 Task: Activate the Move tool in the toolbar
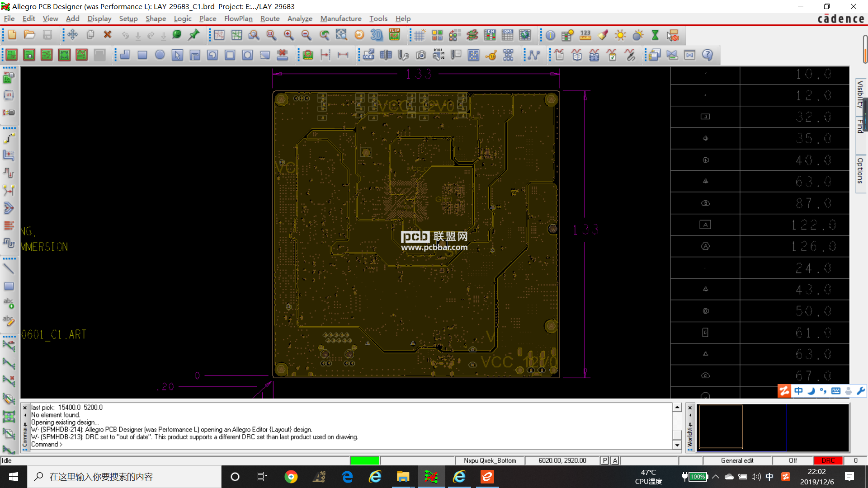[73, 35]
